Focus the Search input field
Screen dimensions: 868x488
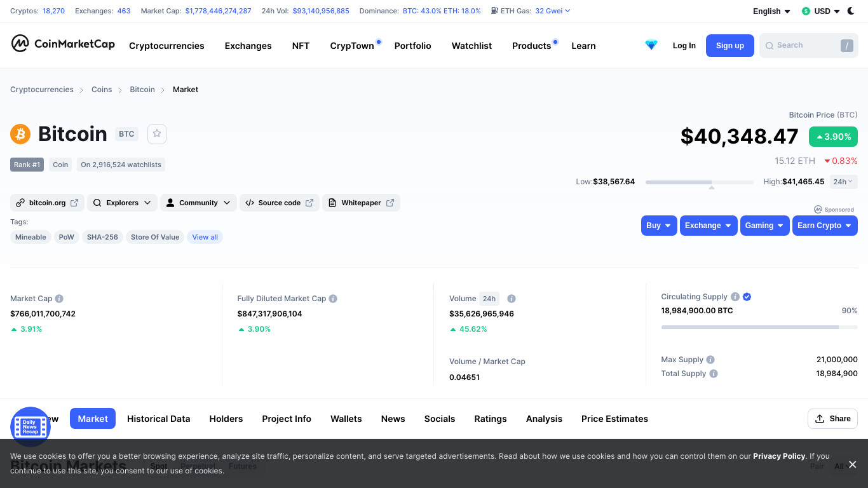[x=808, y=46]
